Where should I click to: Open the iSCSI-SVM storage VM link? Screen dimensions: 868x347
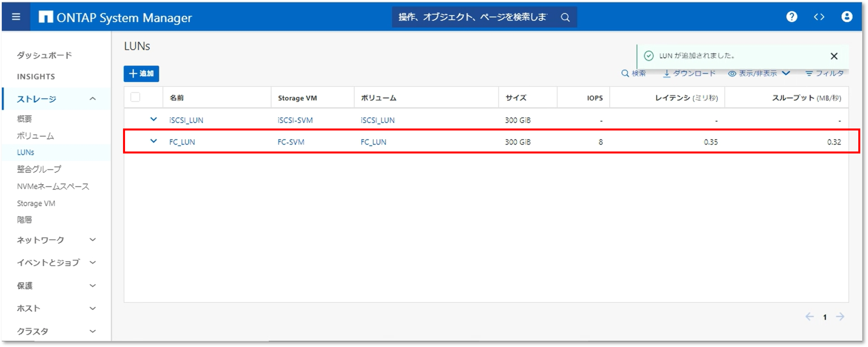coord(295,120)
